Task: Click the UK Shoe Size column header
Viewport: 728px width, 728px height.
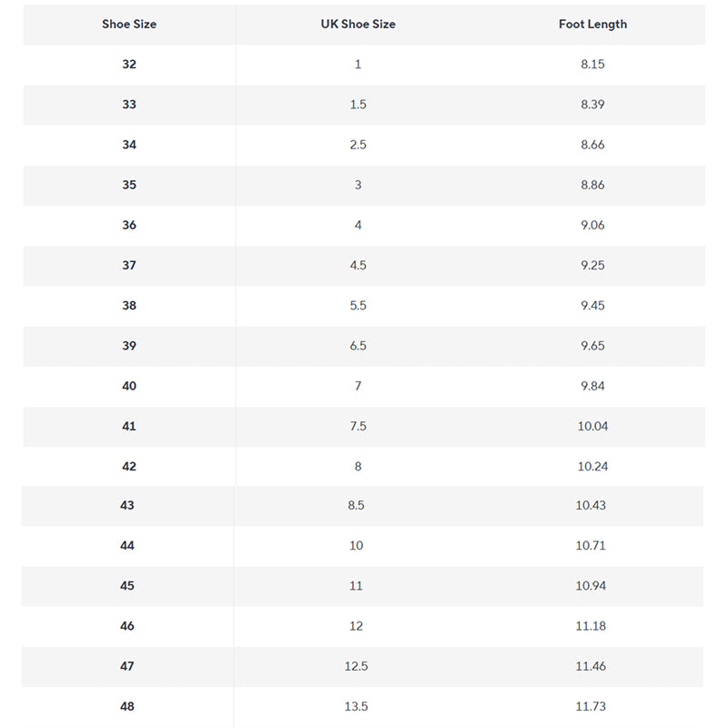Action: [358, 25]
